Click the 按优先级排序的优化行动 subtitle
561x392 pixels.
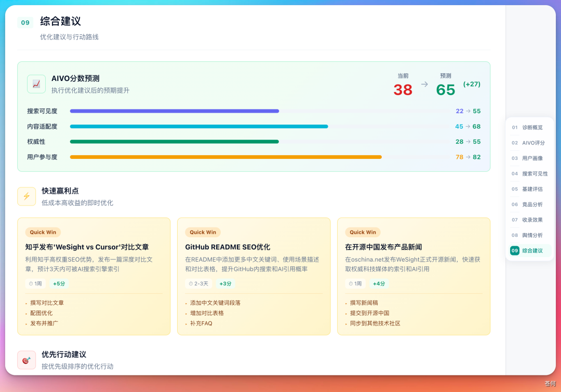(x=77, y=366)
